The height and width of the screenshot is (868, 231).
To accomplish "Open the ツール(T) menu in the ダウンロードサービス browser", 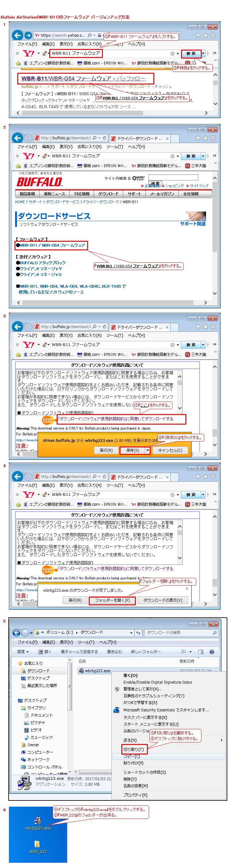I will coord(115,147).
